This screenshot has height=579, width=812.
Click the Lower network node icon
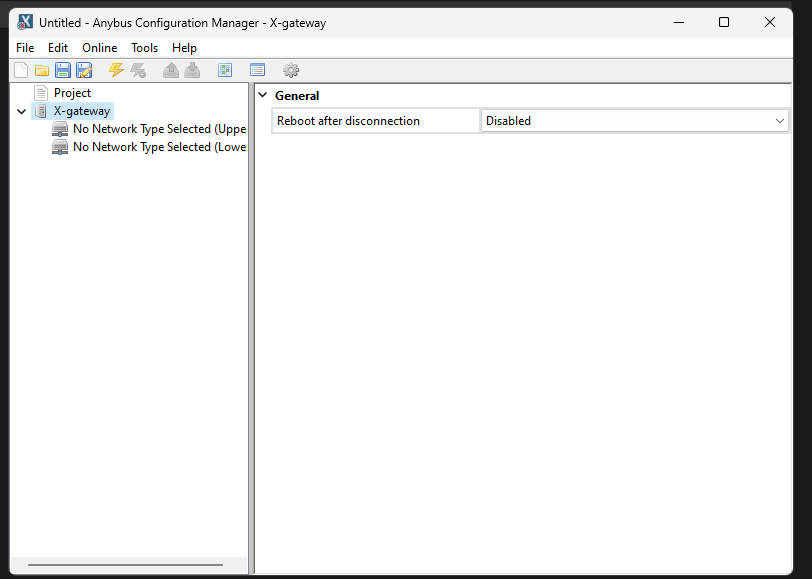[60, 147]
